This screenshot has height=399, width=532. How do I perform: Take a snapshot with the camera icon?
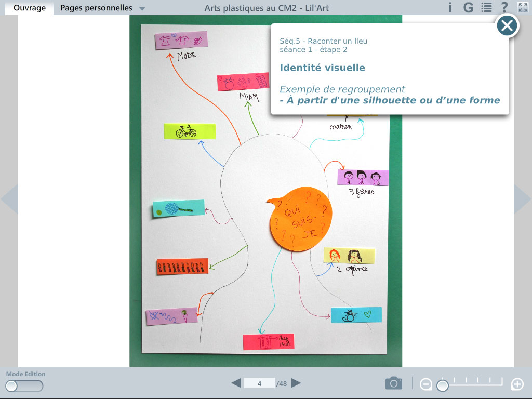[x=394, y=383]
